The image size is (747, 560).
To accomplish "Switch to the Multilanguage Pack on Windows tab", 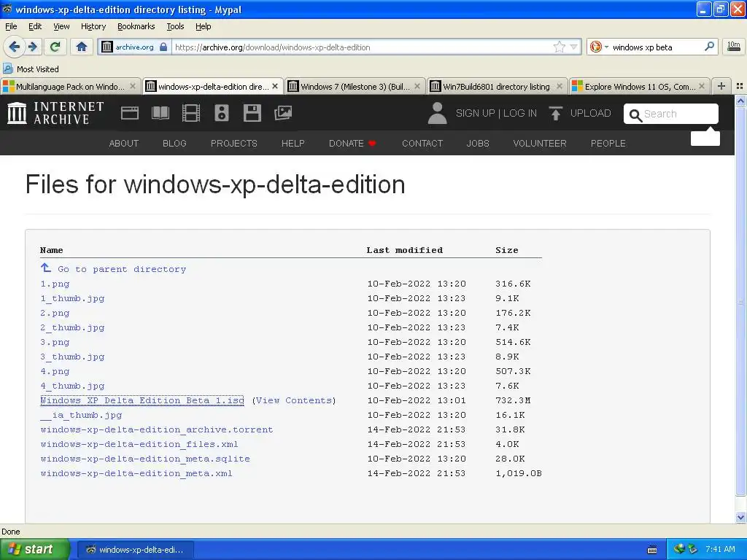I will (70, 86).
